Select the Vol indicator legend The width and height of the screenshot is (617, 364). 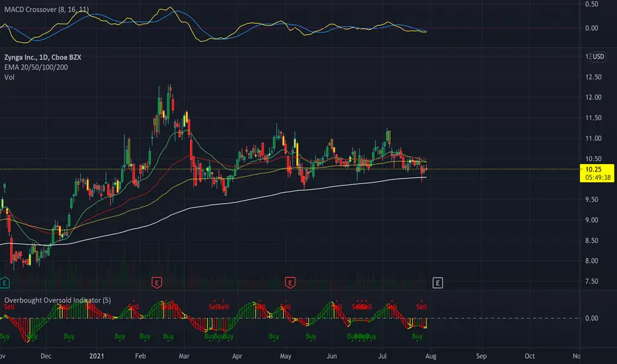click(9, 77)
